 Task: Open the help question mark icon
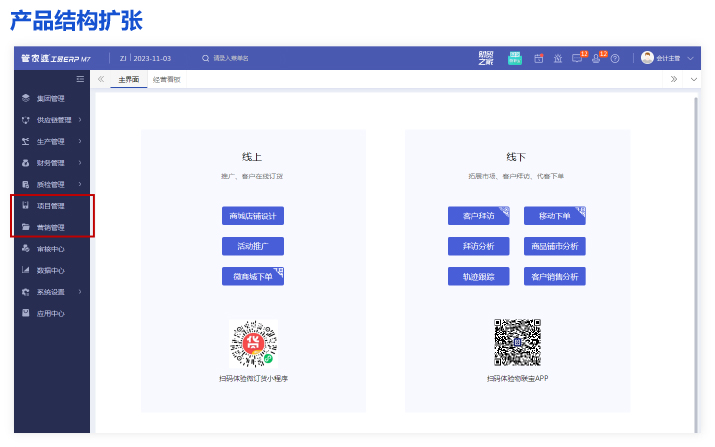click(615, 59)
